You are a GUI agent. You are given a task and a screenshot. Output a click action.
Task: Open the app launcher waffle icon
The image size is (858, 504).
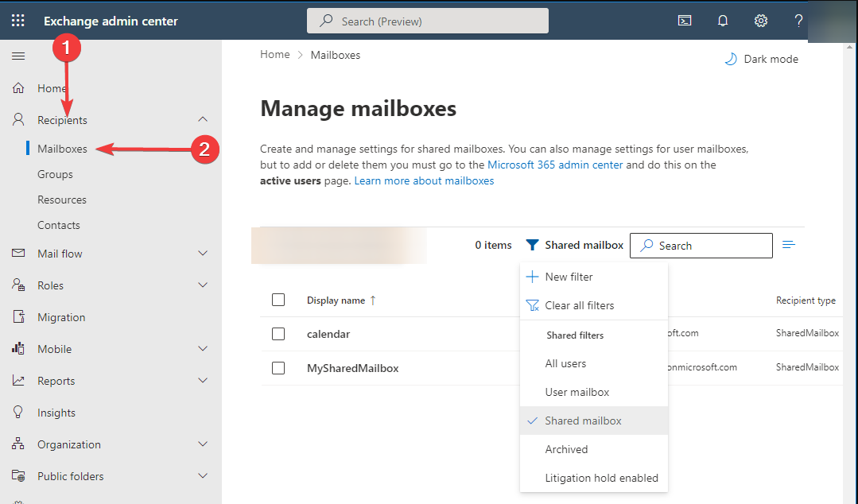click(18, 21)
